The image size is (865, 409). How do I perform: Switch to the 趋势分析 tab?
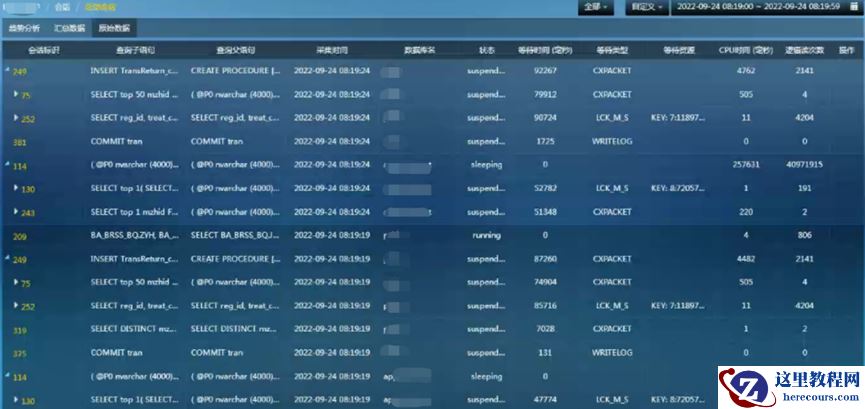tap(24, 28)
